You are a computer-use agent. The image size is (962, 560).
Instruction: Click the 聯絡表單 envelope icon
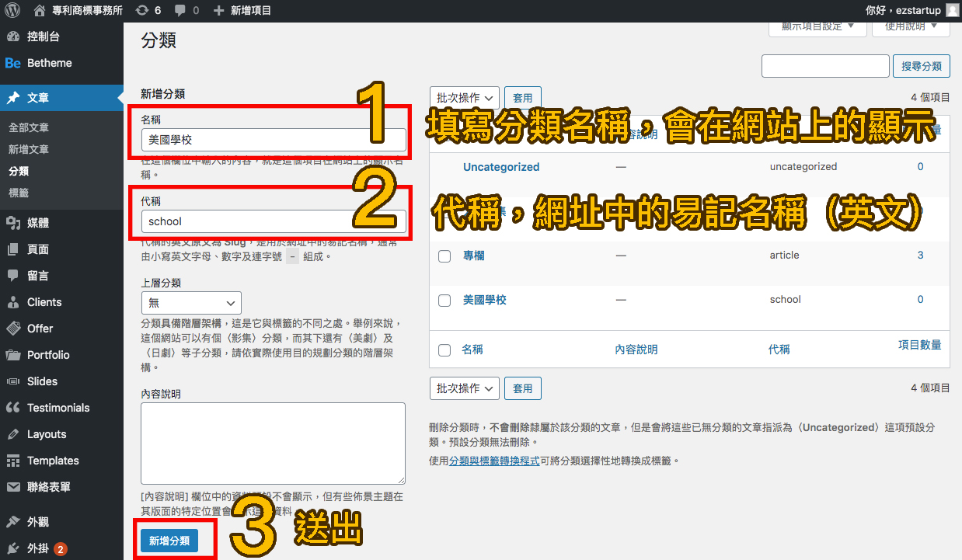(x=13, y=487)
